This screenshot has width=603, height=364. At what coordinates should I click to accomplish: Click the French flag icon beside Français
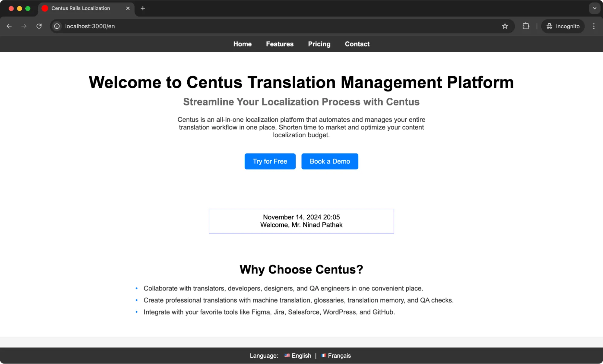click(x=323, y=356)
